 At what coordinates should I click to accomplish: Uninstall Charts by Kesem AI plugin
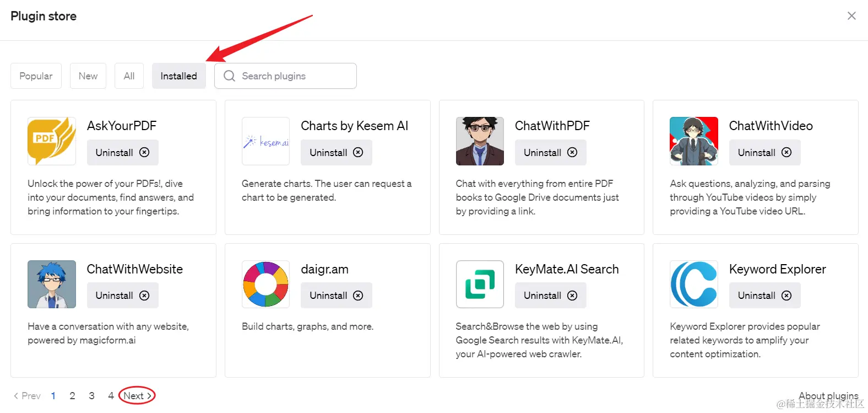336,152
